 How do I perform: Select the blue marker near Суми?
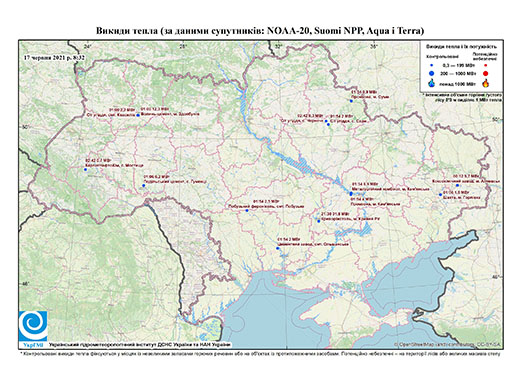(x=351, y=101)
